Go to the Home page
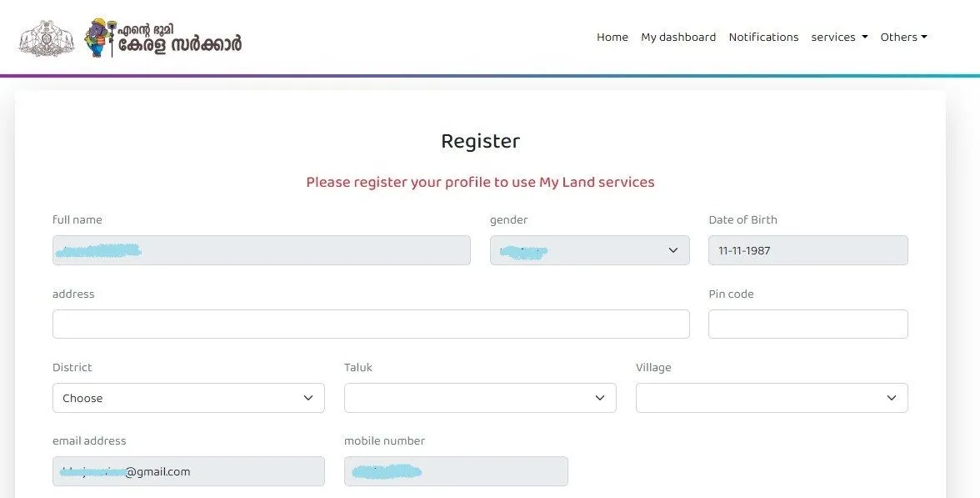This screenshot has width=980, height=498. pyautogui.click(x=612, y=38)
